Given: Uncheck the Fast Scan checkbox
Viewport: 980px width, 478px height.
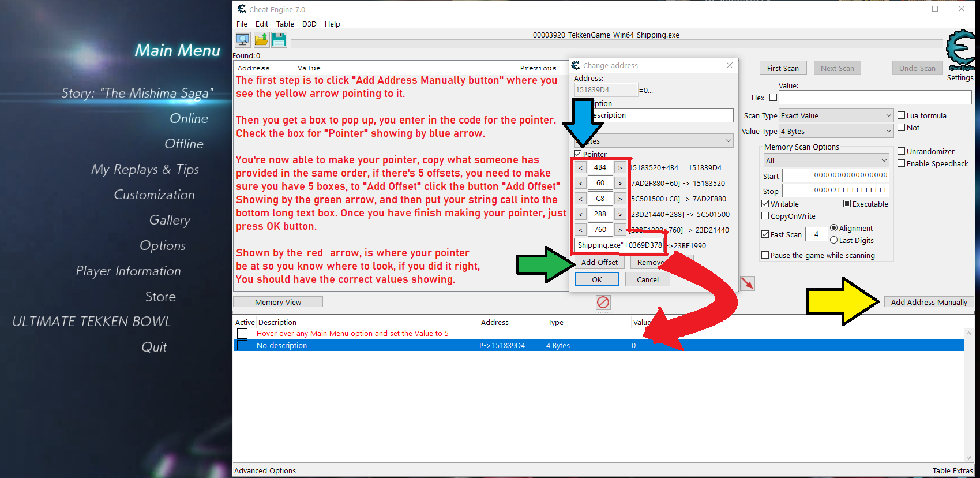Looking at the screenshot, I should point(765,234).
